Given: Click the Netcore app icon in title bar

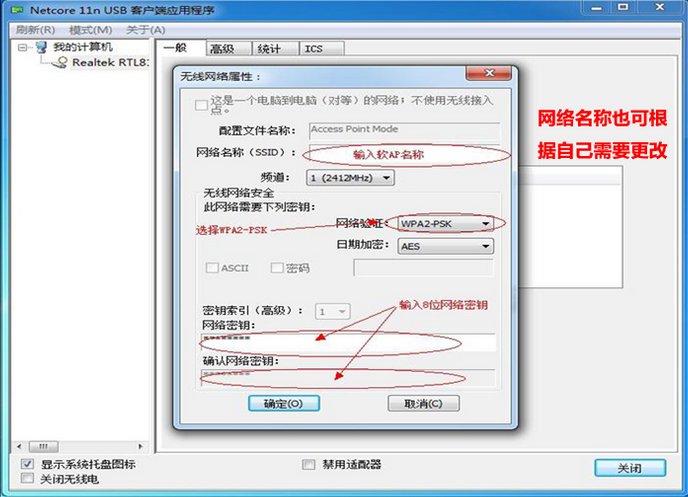Looking at the screenshot, I should click(17, 10).
